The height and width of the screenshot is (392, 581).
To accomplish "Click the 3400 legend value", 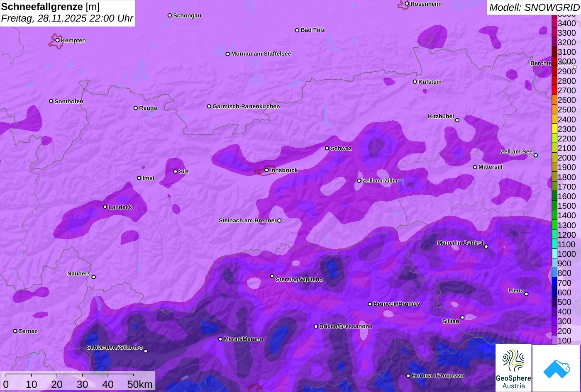I will [x=567, y=23].
